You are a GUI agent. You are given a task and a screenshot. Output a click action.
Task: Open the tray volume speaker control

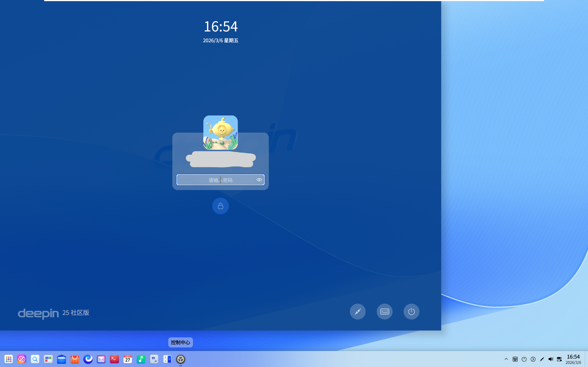(551, 359)
